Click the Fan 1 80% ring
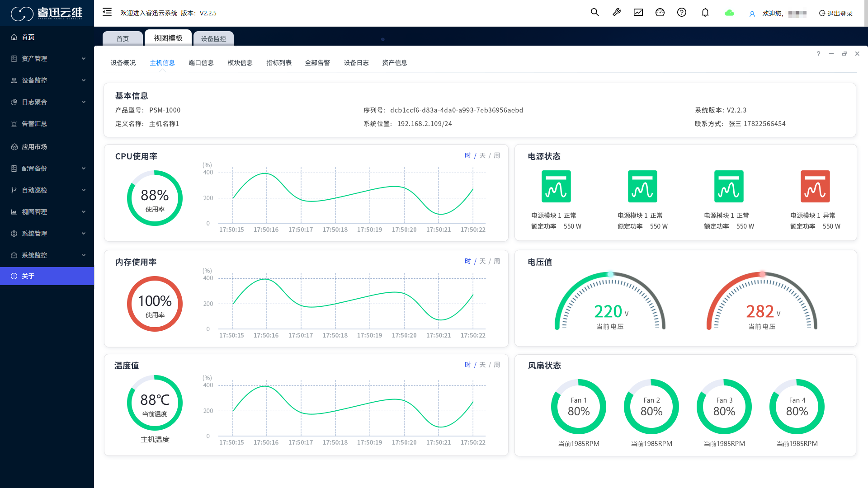The image size is (868, 488). click(x=579, y=407)
